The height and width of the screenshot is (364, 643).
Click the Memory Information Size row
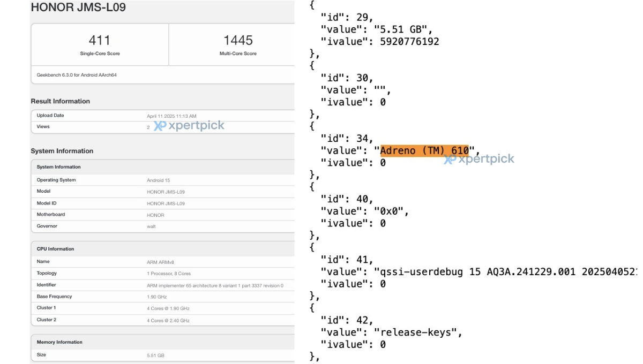pos(163,355)
